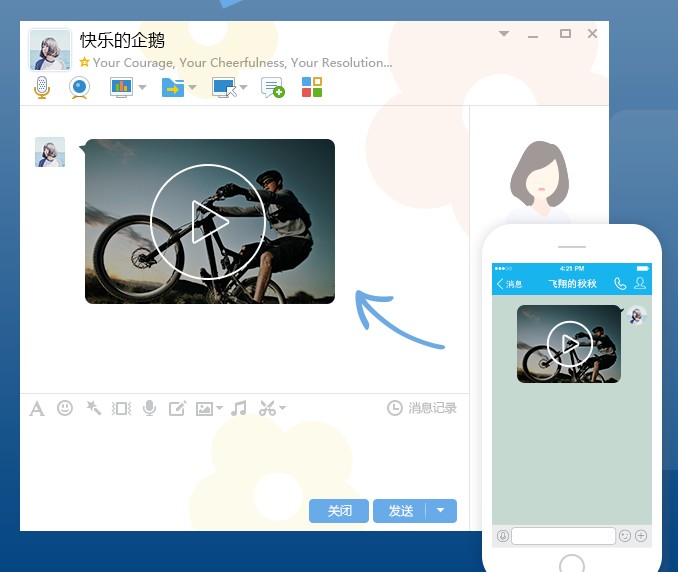
Task: Insert a picture with the image icon
Action: 204,409
